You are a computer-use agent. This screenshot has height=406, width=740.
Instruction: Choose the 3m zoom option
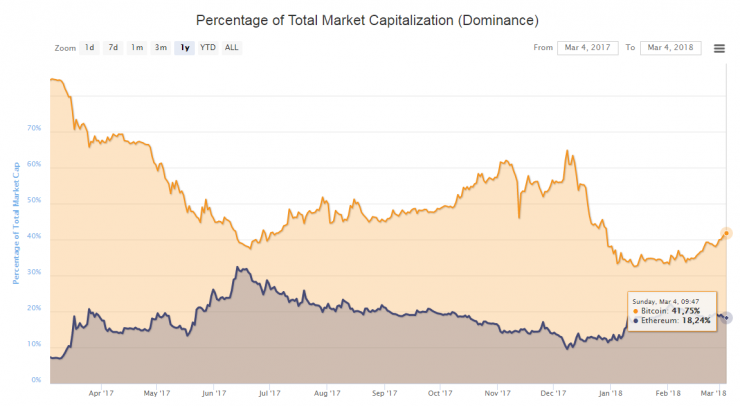tap(161, 48)
